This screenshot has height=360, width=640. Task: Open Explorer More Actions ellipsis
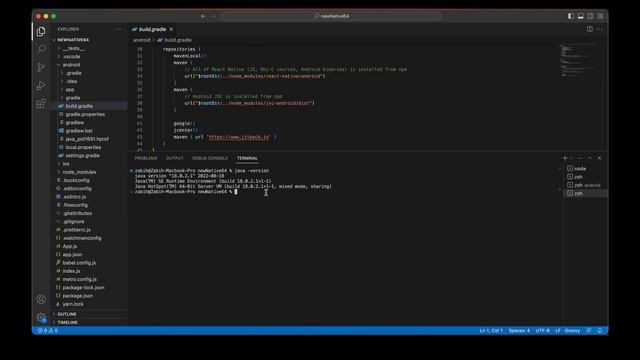(x=119, y=29)
